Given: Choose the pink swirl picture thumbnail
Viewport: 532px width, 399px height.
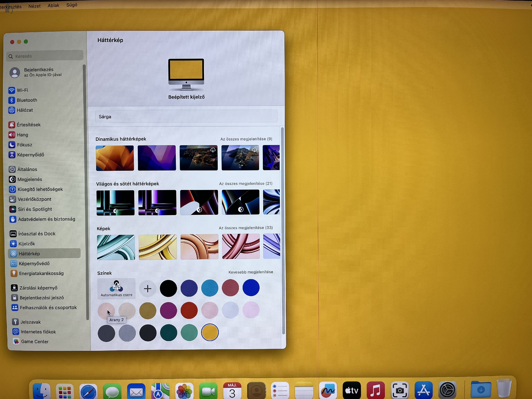Looking at the screenshot, I should tap(241, 246).
